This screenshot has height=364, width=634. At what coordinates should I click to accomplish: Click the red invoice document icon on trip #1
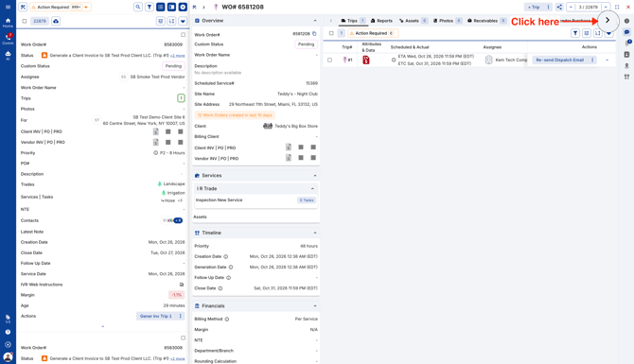pyautogui.click(x=366, y=60)
